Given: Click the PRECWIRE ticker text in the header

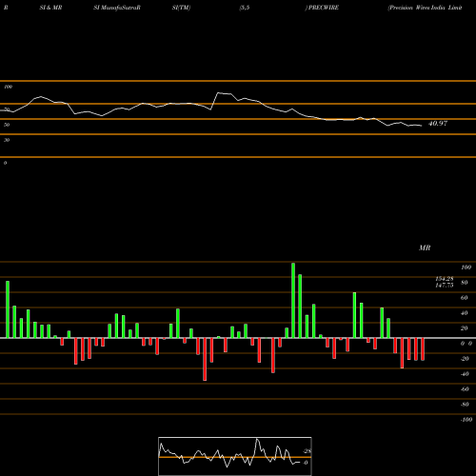Looking at the screenshot, I should [x=324, y=8].
